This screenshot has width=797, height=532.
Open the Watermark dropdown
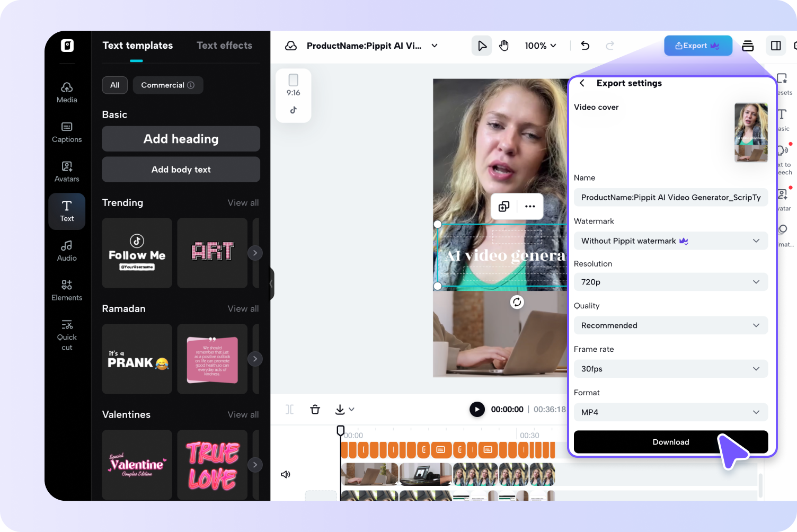click(670, 241)
